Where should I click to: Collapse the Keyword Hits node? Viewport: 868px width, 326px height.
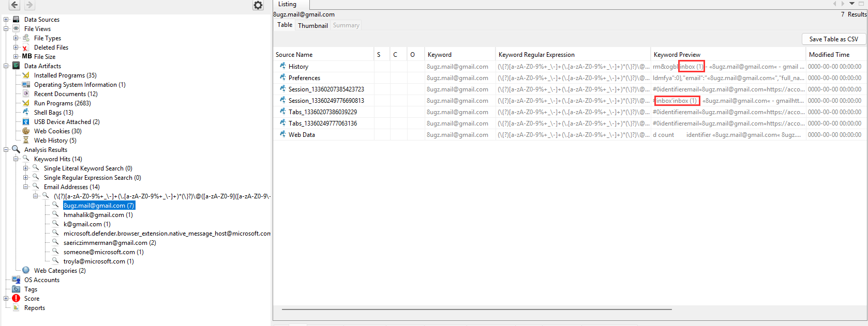tap(16, 159)
